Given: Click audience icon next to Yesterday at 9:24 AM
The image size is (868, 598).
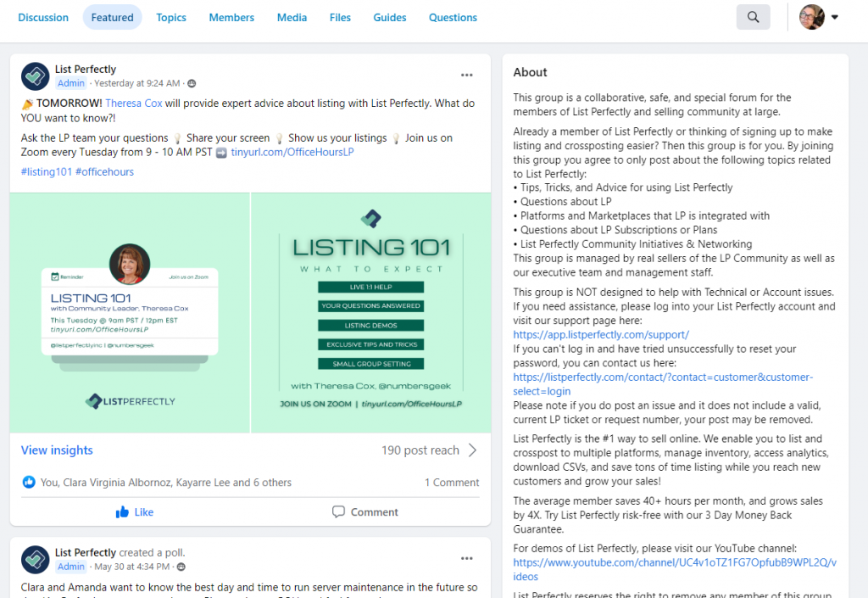Looking at the screenshot, I should coord(192,84).
